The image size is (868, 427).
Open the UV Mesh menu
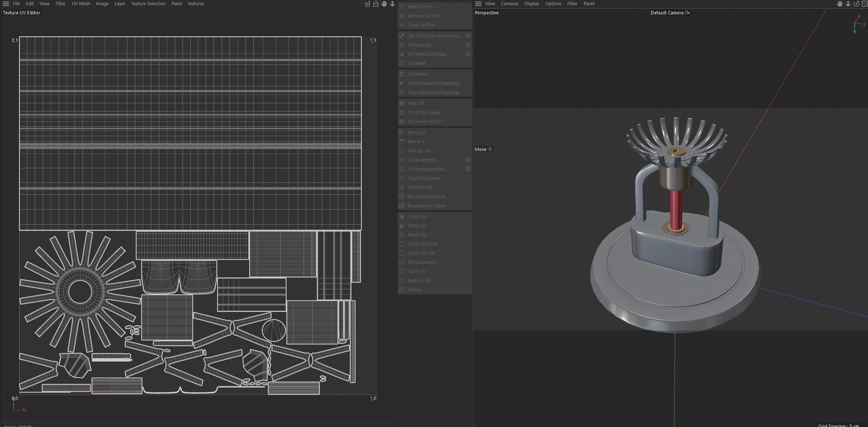point(81,4)
